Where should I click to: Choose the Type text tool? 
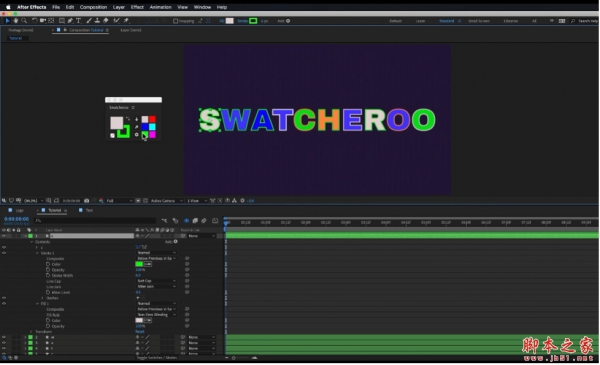pos(78,21)
